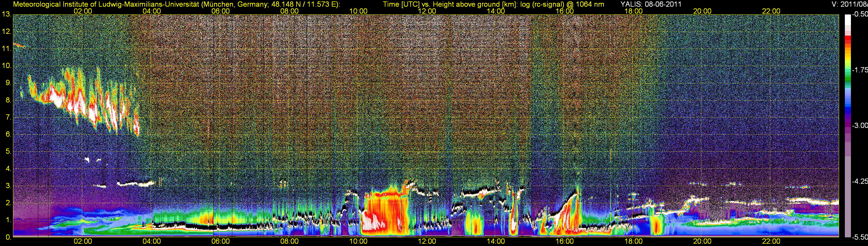
Task: Select the '-0.50' color scale value
Action: [x=860, y=14]
